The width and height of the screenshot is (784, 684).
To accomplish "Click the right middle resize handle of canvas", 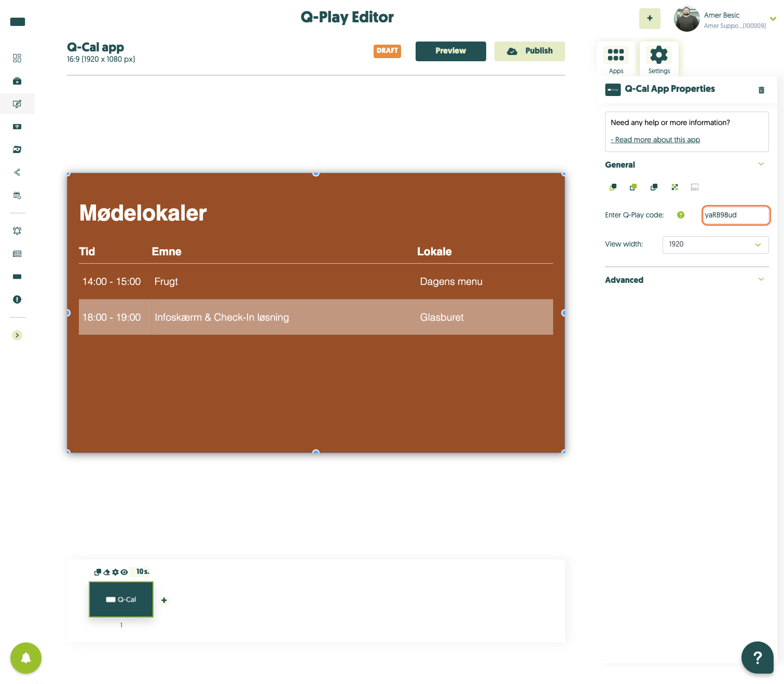I will [564, 313].
